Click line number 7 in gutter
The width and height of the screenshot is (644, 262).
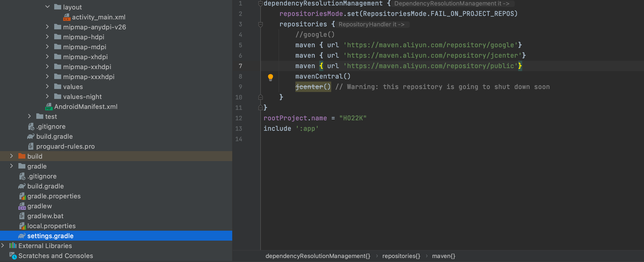[x=240, y=66]
